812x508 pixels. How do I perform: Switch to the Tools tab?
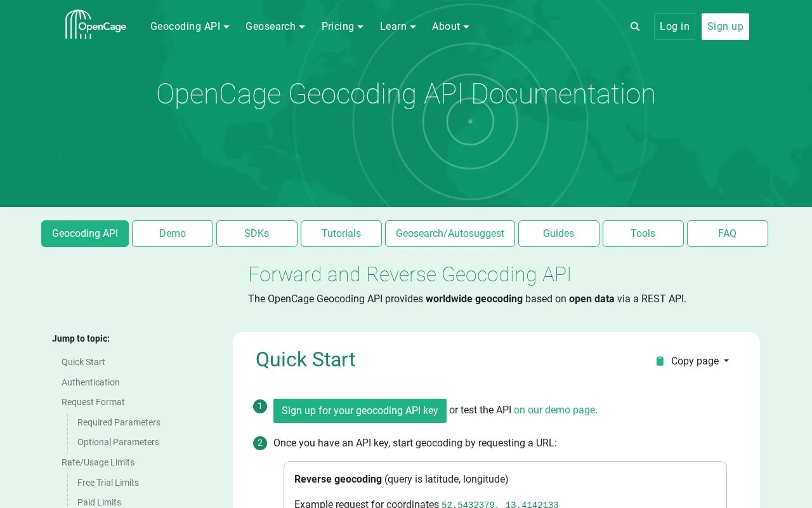coord(643,234)
